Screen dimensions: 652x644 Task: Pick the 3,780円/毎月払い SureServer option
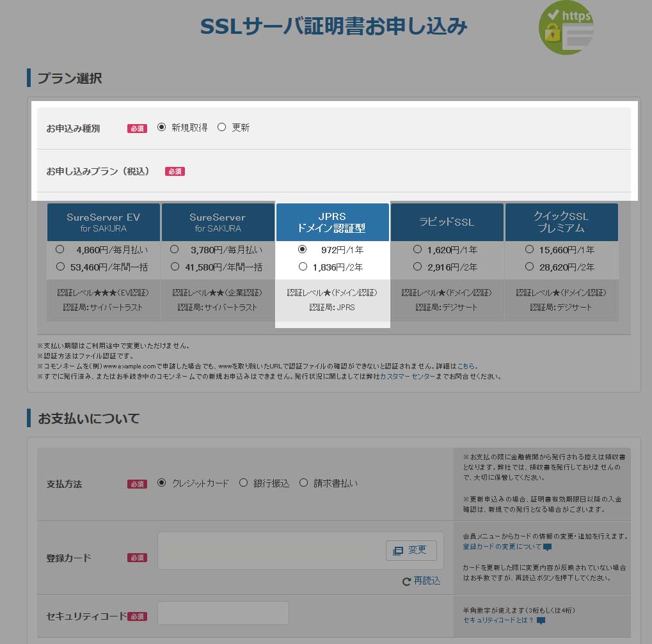point(174,249)
